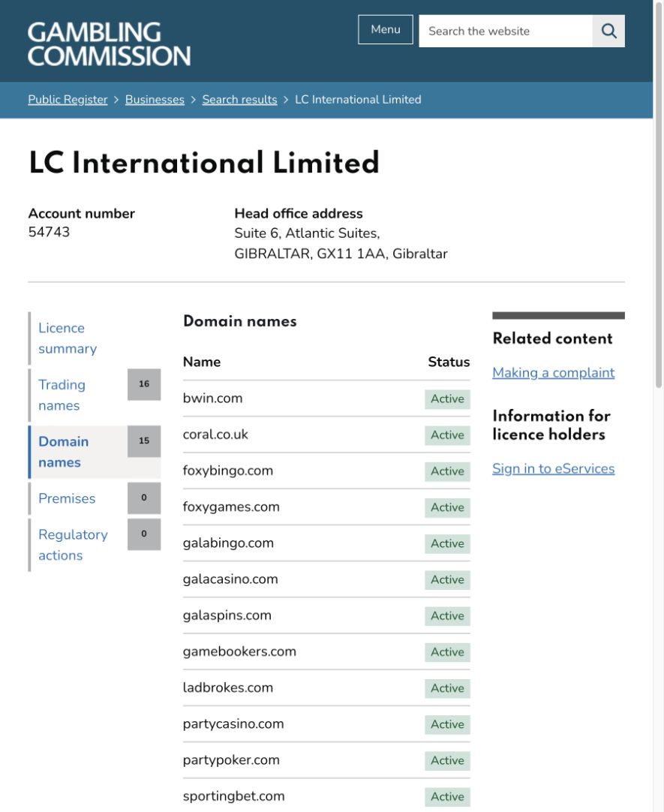664x812 pixels.
Task: Select the galabingo.com domain text
Action: (228, 543)
